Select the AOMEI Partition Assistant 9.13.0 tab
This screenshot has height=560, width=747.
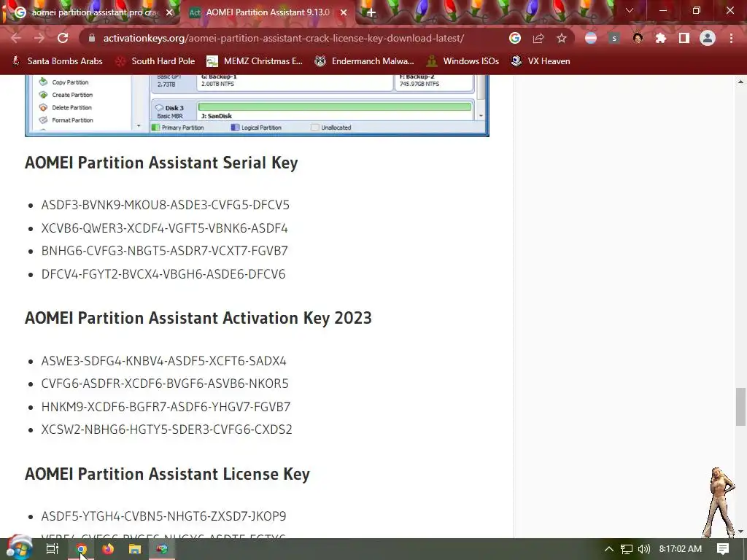[268, 12]
